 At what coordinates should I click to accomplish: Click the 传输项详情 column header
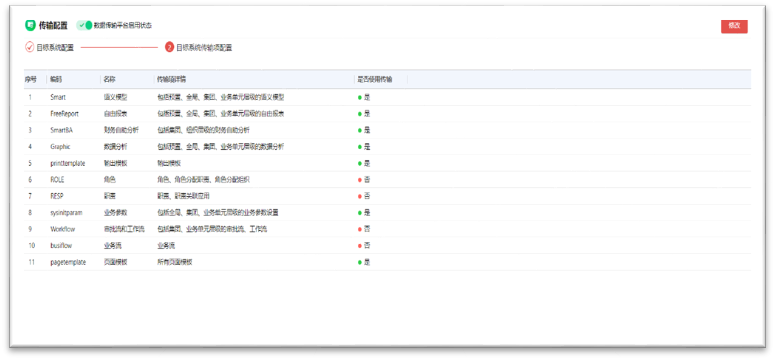coord(172,79)
